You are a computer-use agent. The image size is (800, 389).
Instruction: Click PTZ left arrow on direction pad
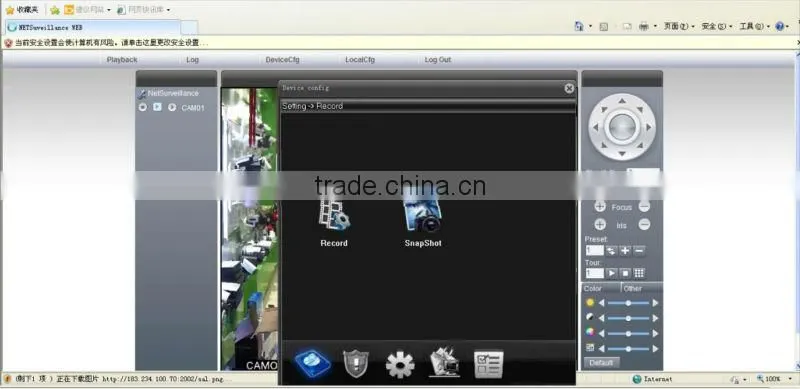pos(595,127)
